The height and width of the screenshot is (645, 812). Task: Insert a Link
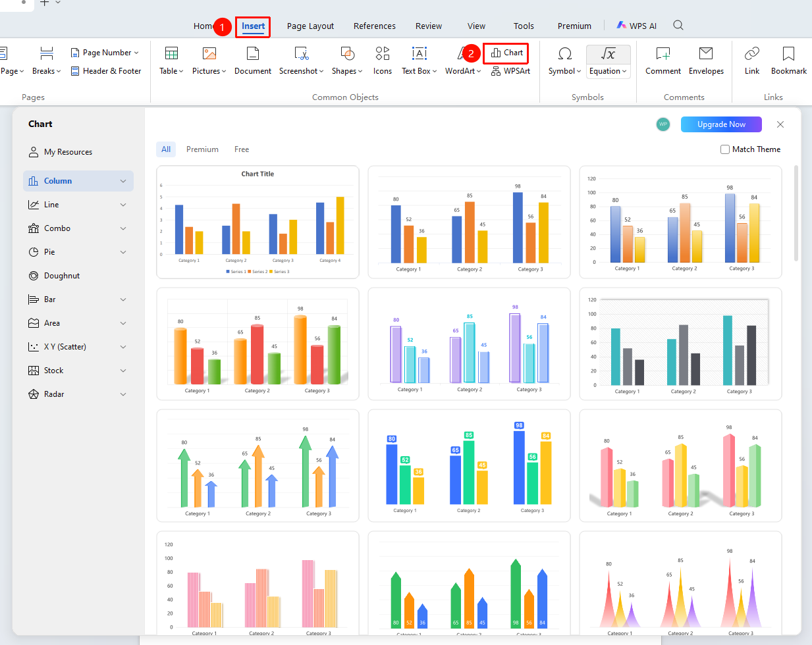pos(752,61)
